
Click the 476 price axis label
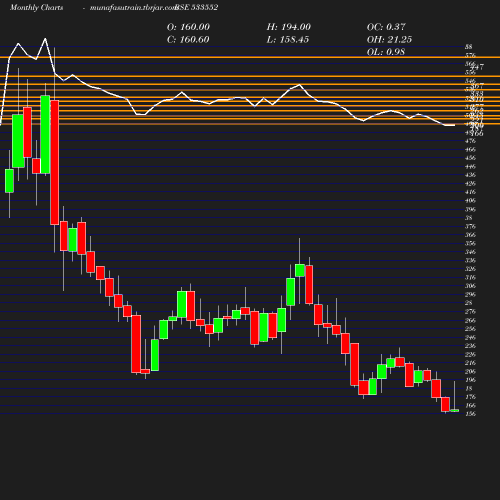470,141
